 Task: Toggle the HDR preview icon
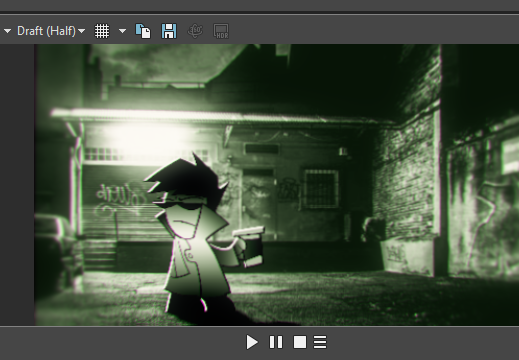click(x=221, y=31)
